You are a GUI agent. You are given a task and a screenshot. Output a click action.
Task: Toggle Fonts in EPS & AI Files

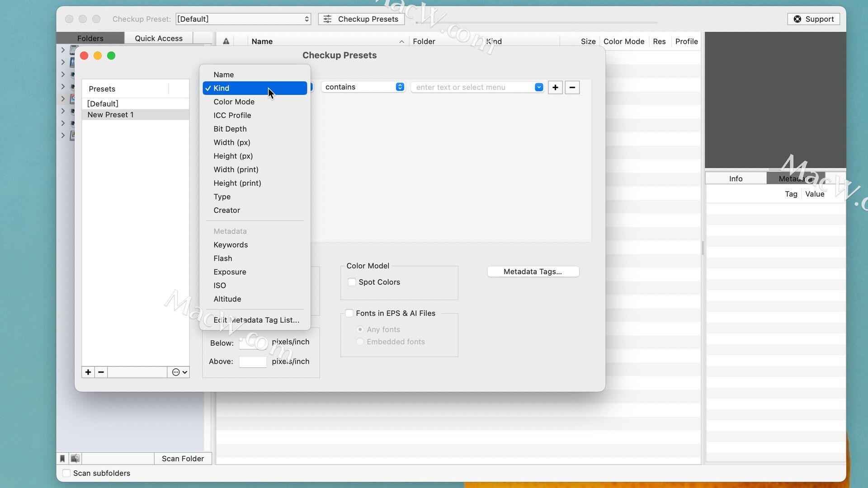click(349, 313)
